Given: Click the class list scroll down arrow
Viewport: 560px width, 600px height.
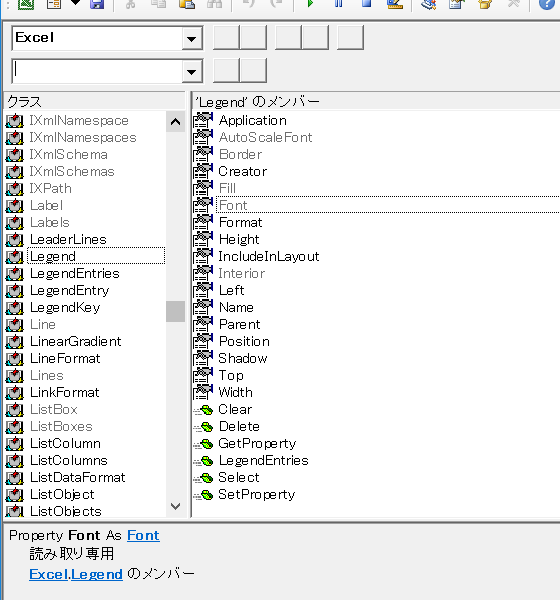Looking at the screenshot, I should click(x=175, y=506).
